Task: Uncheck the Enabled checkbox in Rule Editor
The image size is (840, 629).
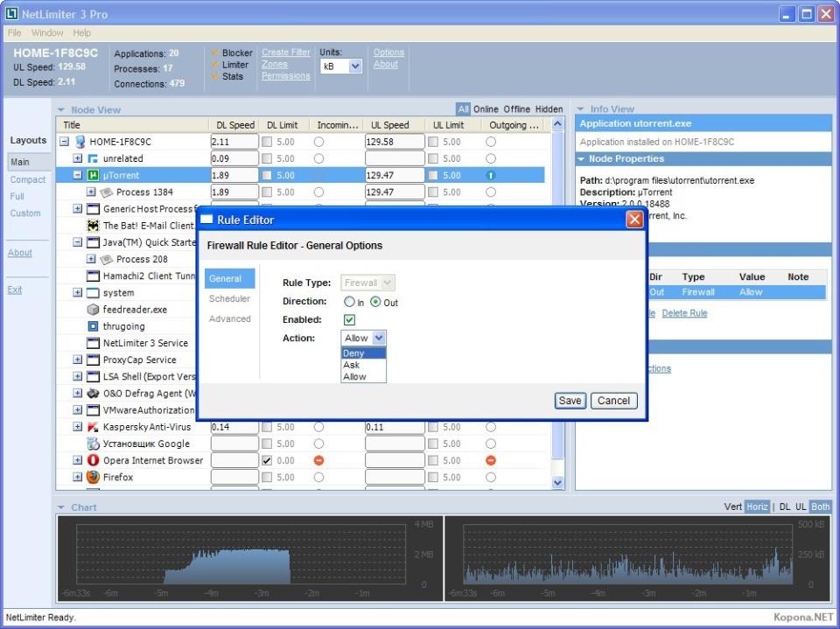Action: click(349, 320)
